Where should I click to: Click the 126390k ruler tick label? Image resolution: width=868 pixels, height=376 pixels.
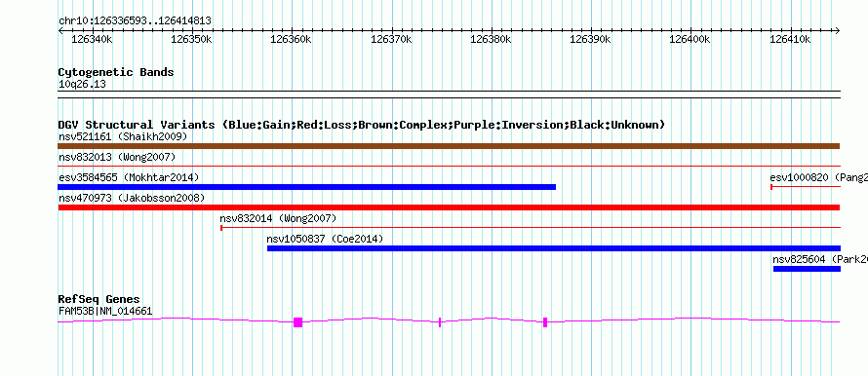click(590, 40)
